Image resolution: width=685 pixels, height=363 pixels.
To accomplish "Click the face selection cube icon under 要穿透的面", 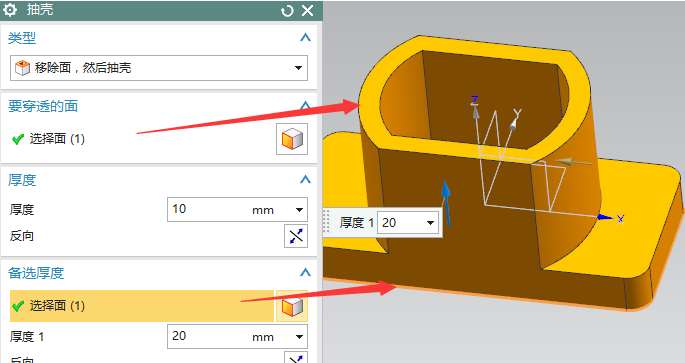I will [292, 139].
